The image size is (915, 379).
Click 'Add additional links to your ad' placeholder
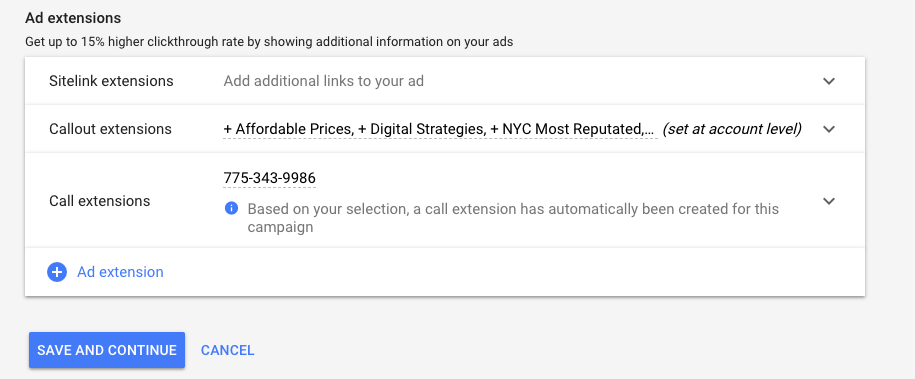click(x=324, y=81)
